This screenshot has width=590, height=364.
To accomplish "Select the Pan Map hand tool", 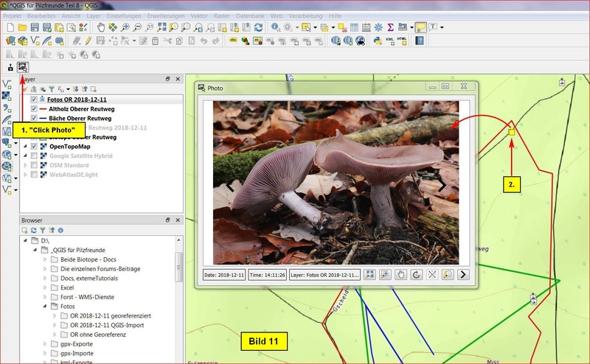I will [100, 27].
